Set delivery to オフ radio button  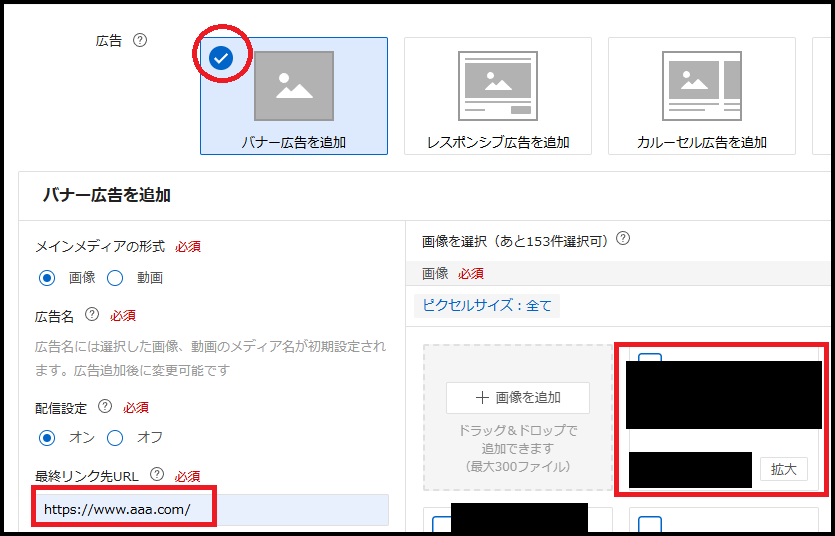tap(115, 437)
